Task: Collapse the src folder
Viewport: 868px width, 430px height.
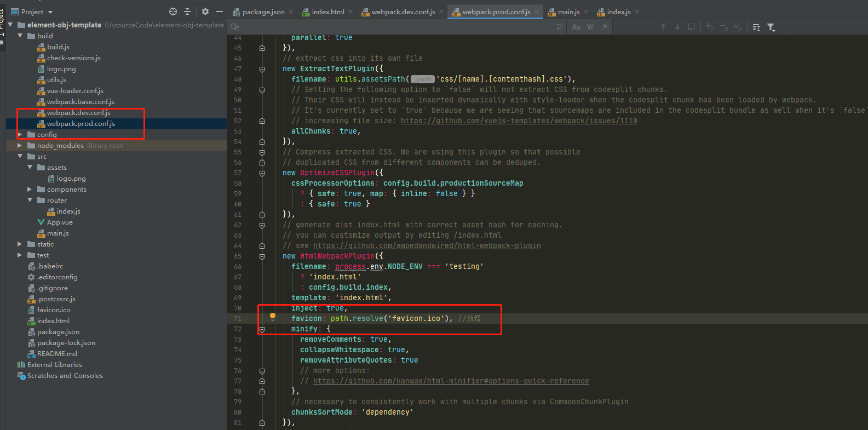Action: pos(20,156)
